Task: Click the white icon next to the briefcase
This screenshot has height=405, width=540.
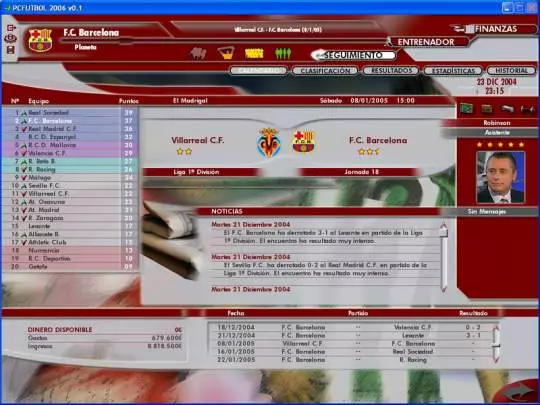Action: pyautogui.click(x=507, y=109)
